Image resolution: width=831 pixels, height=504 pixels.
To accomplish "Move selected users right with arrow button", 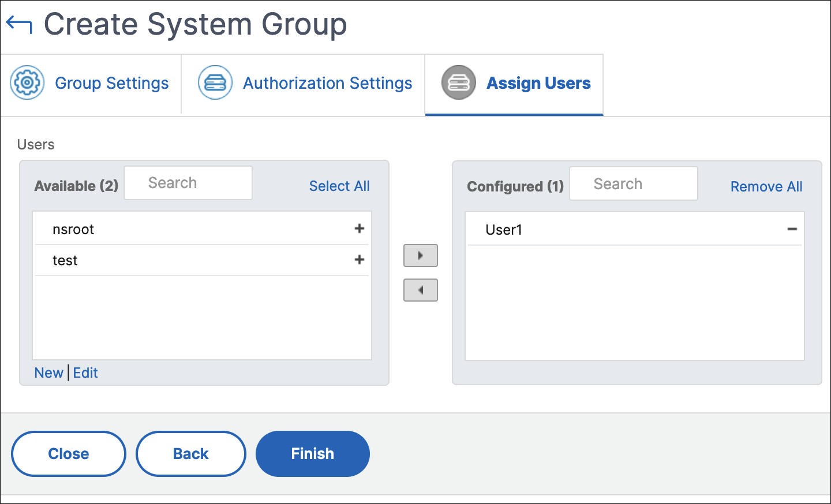I will (421, 255).
